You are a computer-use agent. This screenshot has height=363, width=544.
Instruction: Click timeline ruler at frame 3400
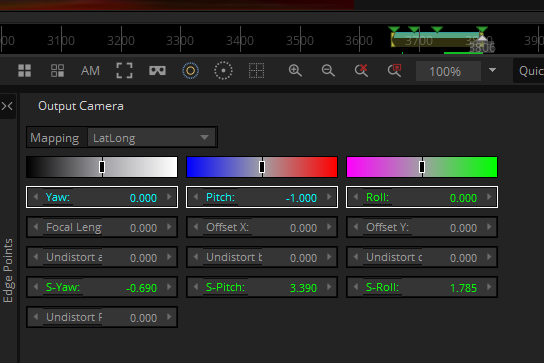(240, 41)
